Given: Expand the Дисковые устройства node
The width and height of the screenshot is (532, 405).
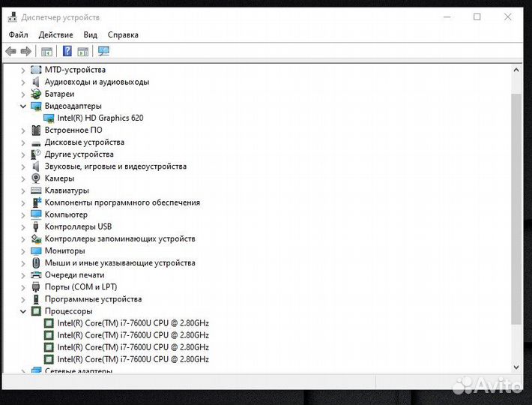Looking at the screenshot, I should [22, 142].
